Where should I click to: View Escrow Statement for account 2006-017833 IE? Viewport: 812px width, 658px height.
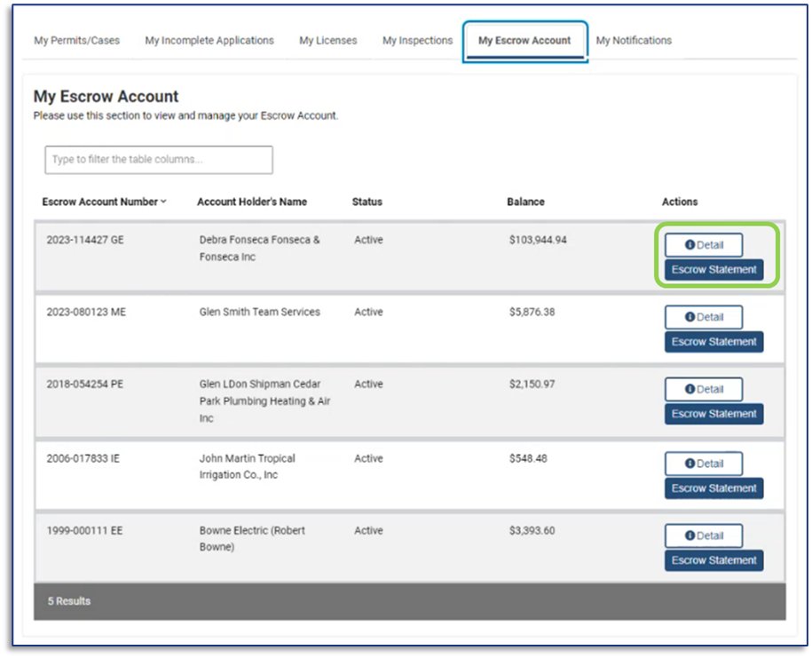click(x=713, y=488)
